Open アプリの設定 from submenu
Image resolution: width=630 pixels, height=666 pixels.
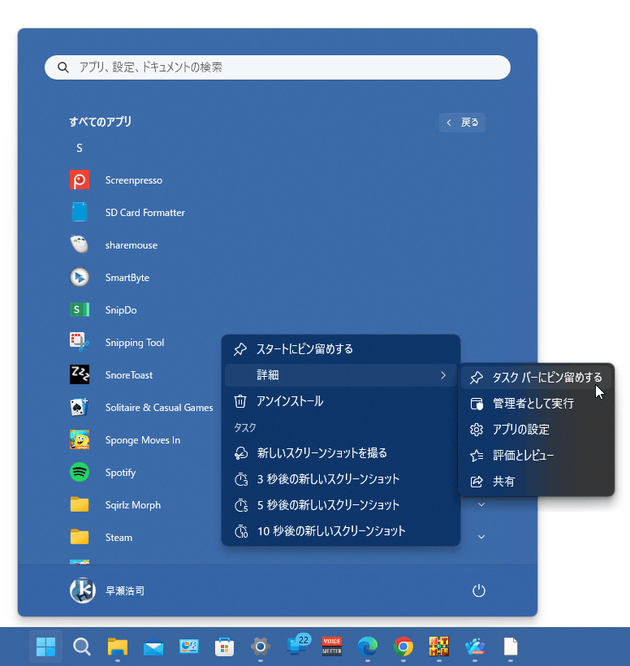point(536,429)
